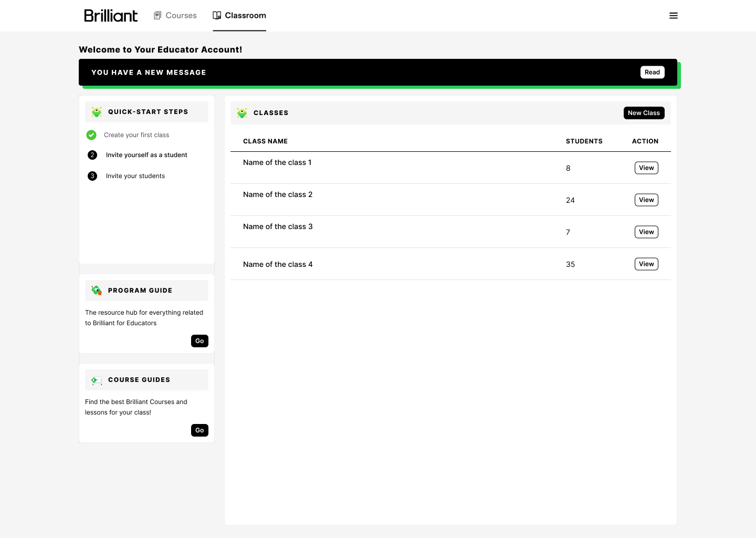Screen dimensions: 756x538
Task: Click the QUICK-START STEPS heading
Action: tap(148, 112)
